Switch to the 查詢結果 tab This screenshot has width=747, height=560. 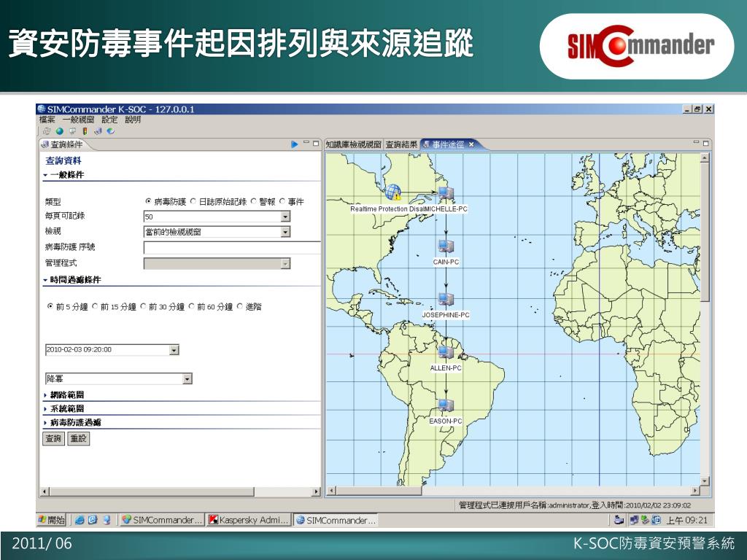click(401, 144)
